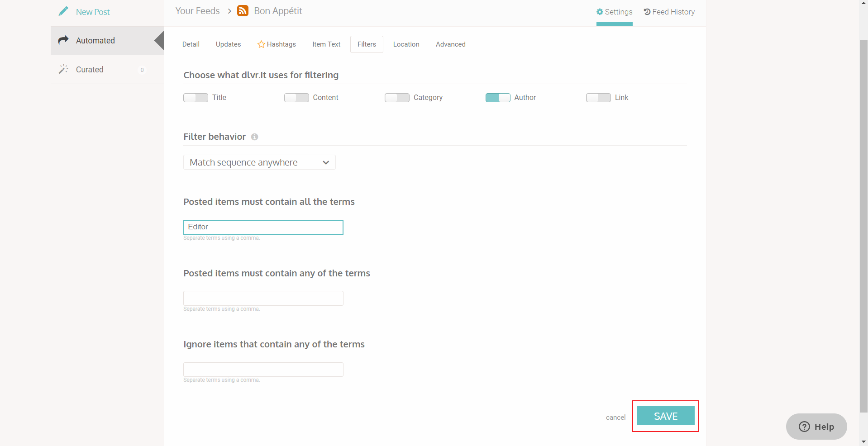Open the Settings tab
The image size is (868, 446).
[x=615, y=12]
